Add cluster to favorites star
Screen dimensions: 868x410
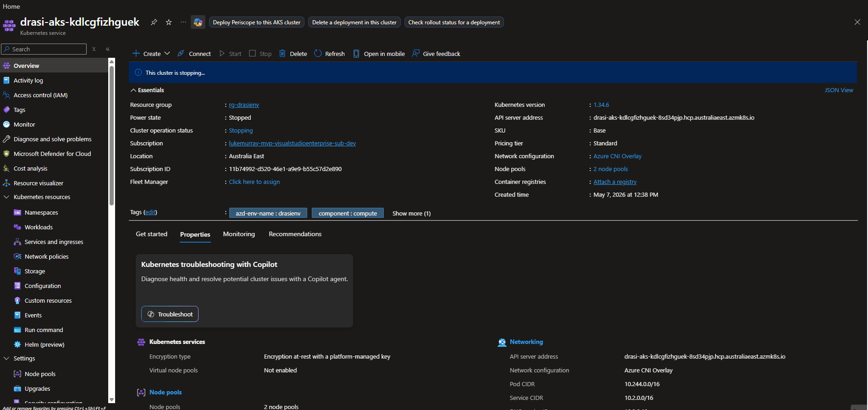click(169, 22)
